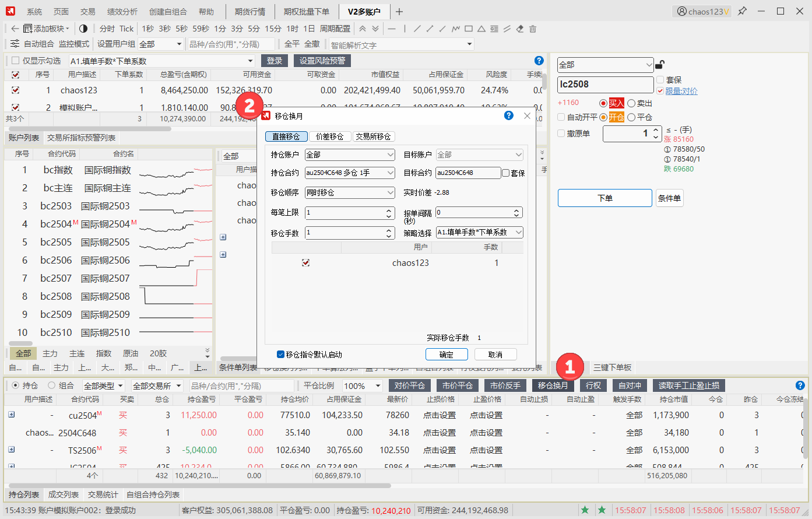The width and height of the screenshot is (812, 519).
Task: Click the first green star in the status bar
Action: [x=585, y=510]
